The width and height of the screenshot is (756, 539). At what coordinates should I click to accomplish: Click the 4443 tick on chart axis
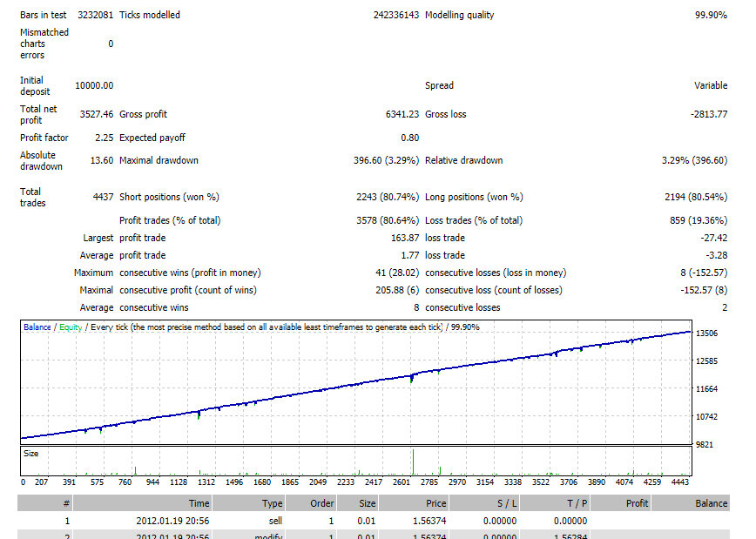tap(680, 482)
